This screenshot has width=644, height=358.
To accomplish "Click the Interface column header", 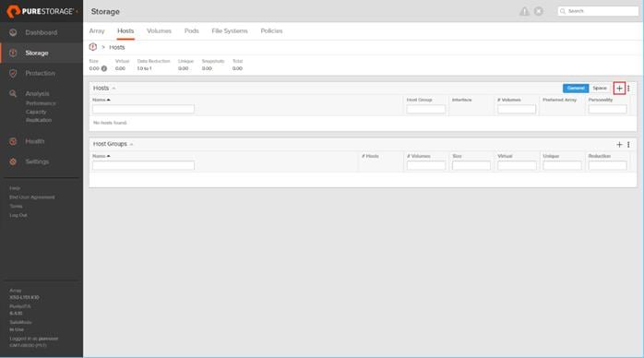I will (461, 100).
